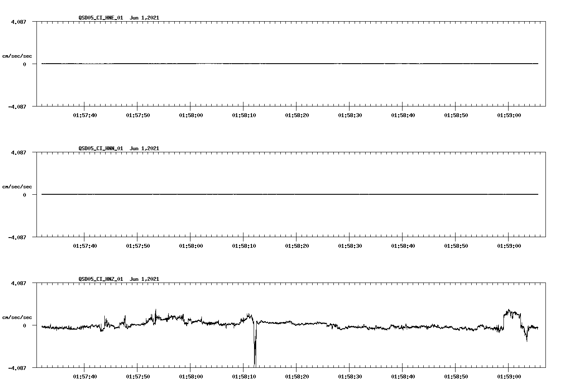Screen dimensions: 576x392
Task: Click the 4.087 upper limit on HNE plot
Action: pos(19,22)
